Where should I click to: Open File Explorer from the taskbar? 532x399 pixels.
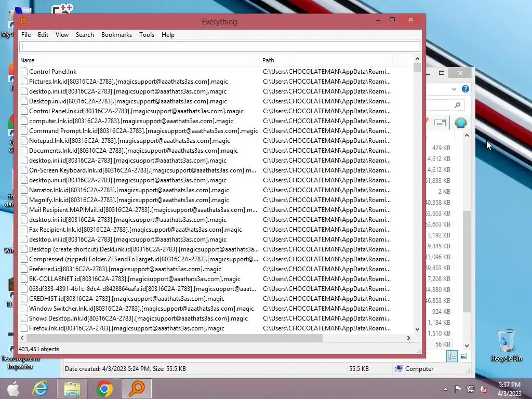[x=72, y=389]
